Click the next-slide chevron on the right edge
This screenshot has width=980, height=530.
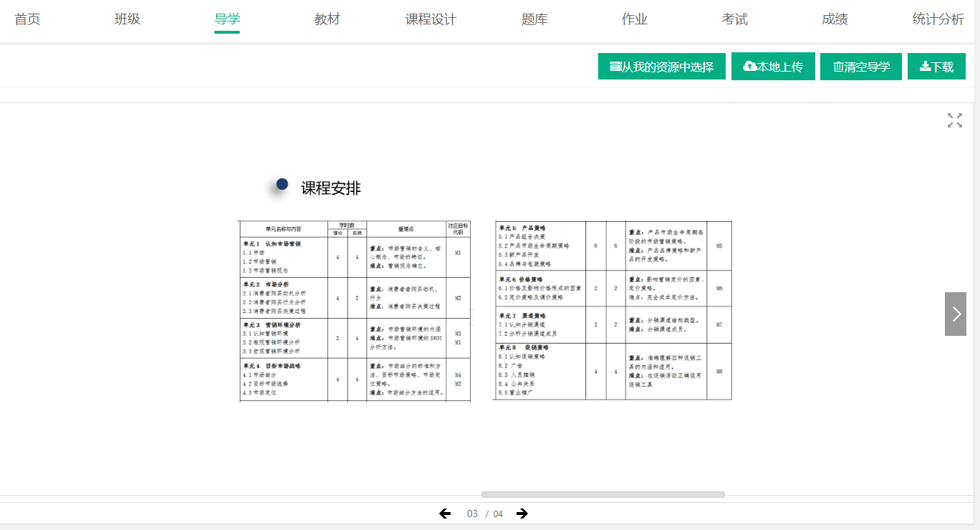pyautogui.click(x=955, y=314)
